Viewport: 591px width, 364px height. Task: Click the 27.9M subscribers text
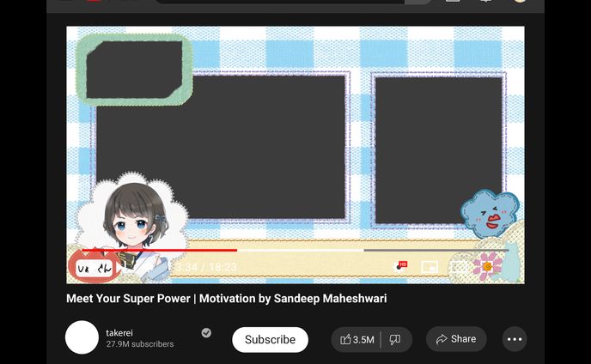140,344
